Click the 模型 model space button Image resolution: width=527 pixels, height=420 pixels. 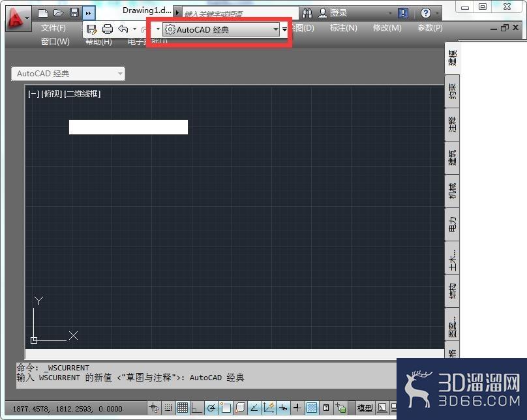click(x=365, y=408)
